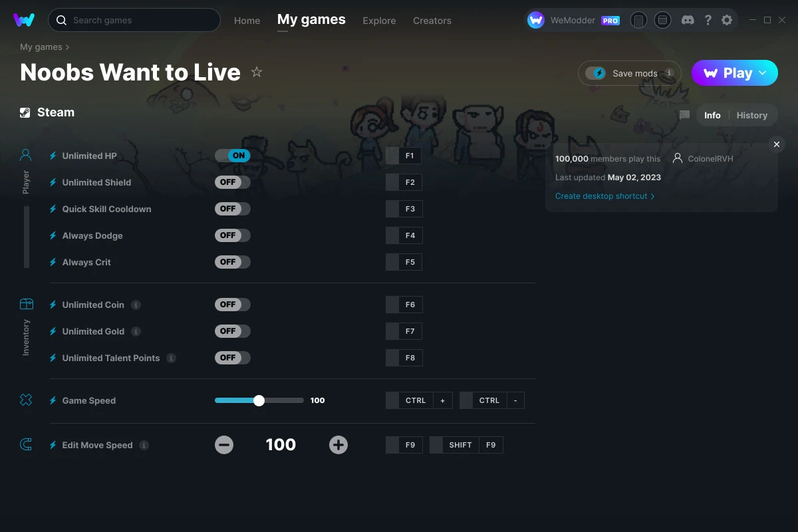This screenshot has height=532, width=798.
Task: Click the CTRL - hotkey for Game Speed
Action: (x=492, y=400)
